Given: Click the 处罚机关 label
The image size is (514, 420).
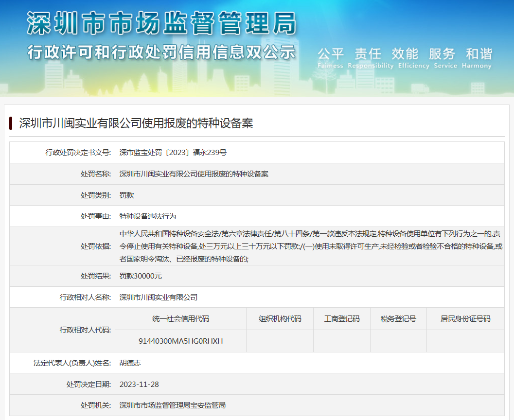Looking at the screenshot, I should pyautogui.click(x=96, y=405).
